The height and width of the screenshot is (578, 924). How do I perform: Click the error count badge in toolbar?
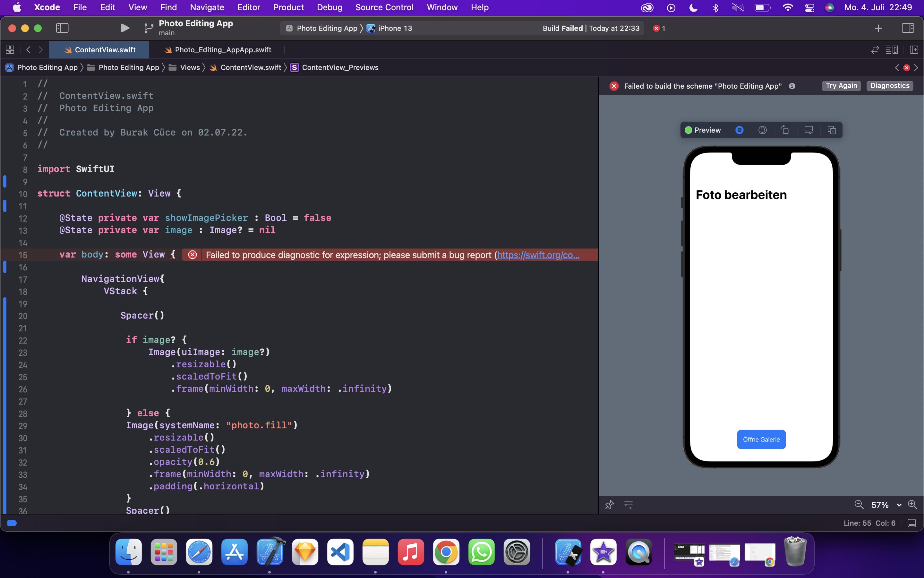point(659,28)
